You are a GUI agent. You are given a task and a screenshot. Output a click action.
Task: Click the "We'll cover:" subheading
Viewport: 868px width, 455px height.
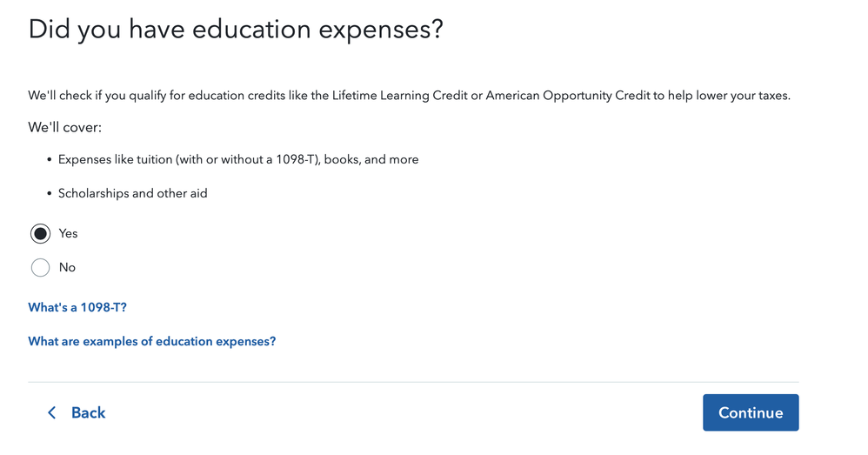[x=64, y=127]
